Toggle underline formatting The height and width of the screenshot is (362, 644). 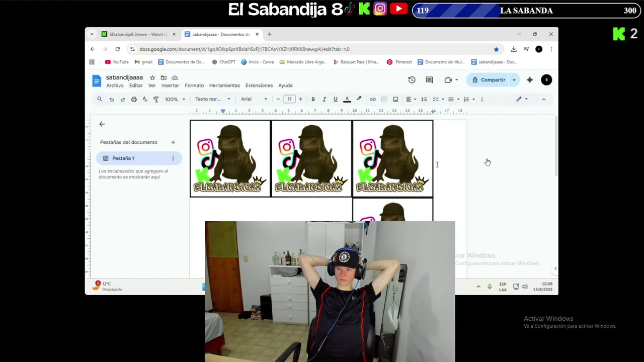(x=335, y=99)
